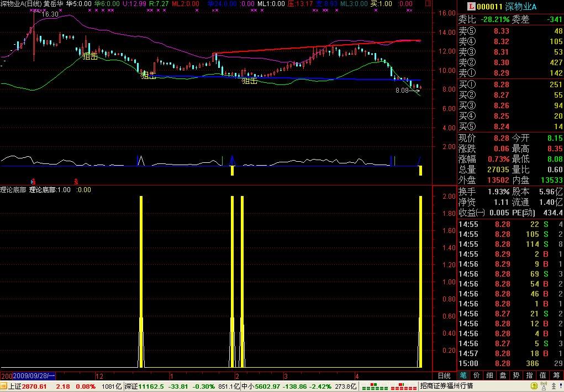This screenshot has width=564, height=392.
Task: Click the 卖④ ask price 8.32
Action: tap(502, 42)
